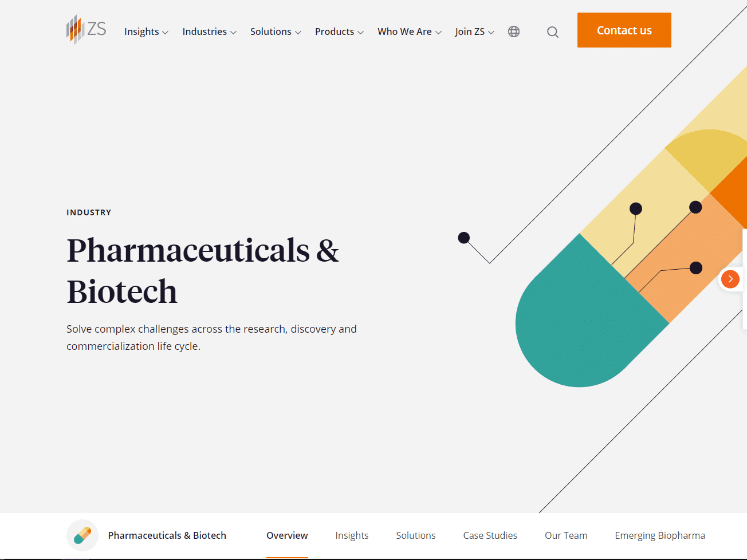Open search using the magnifying glass

[552, 32]
